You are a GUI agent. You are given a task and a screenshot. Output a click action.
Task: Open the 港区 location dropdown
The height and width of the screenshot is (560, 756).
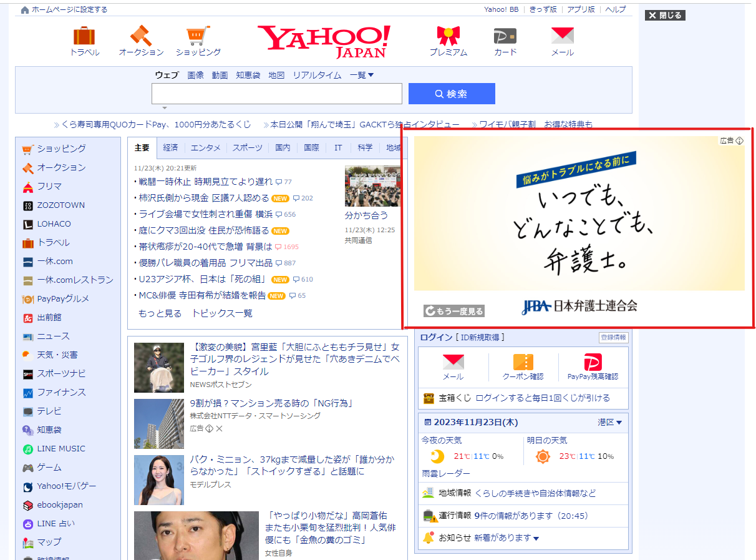tap(610, 422)
